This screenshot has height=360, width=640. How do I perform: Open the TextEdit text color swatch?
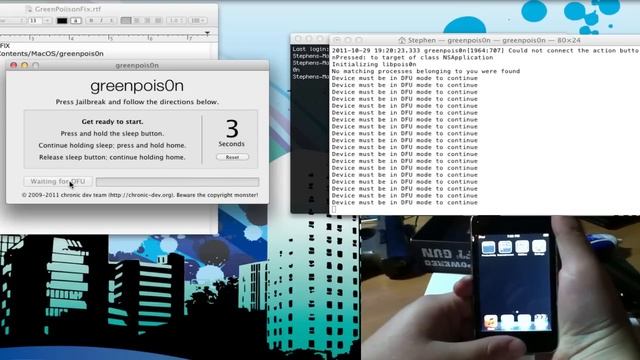[62, 20]
